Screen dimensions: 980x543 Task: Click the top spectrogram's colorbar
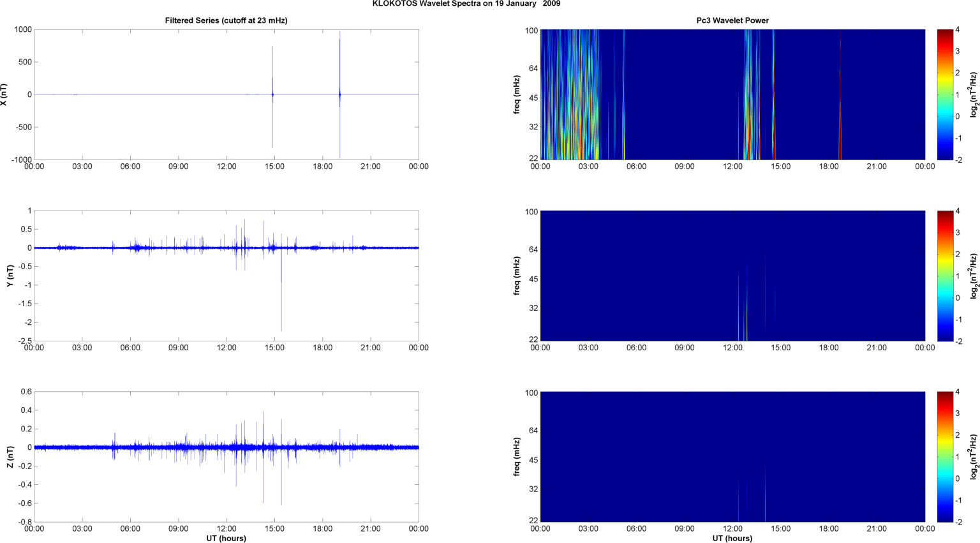(944, 94)
